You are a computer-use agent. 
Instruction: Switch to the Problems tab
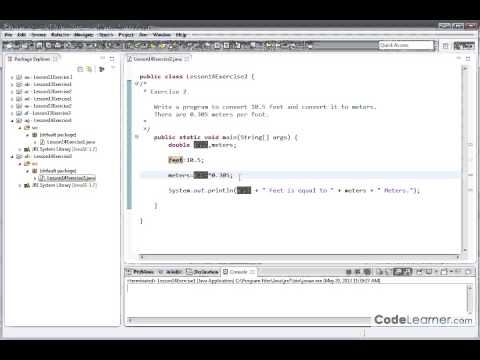tap(140, 272)
